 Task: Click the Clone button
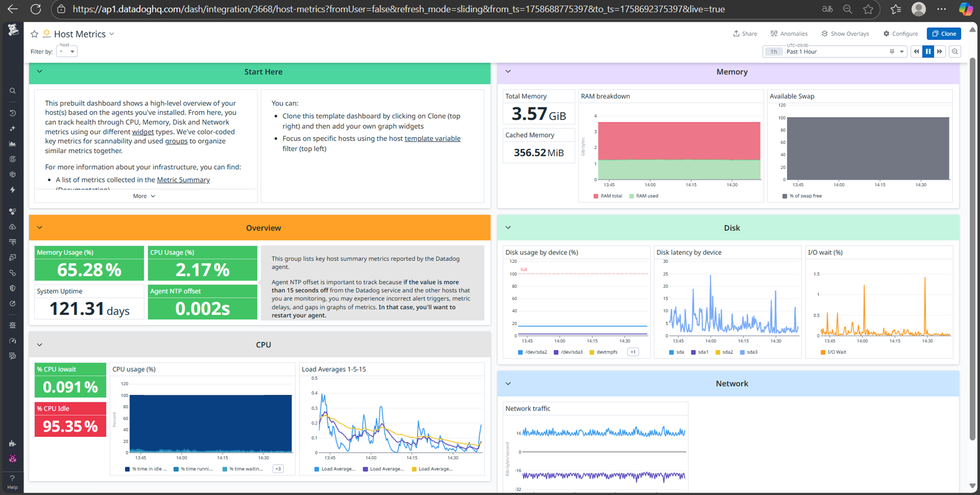pos(944,33)
